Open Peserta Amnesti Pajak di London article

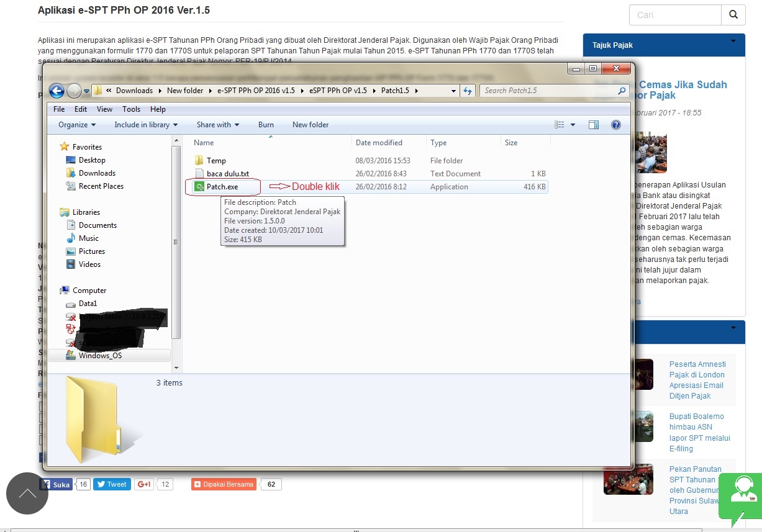(697, 380)
